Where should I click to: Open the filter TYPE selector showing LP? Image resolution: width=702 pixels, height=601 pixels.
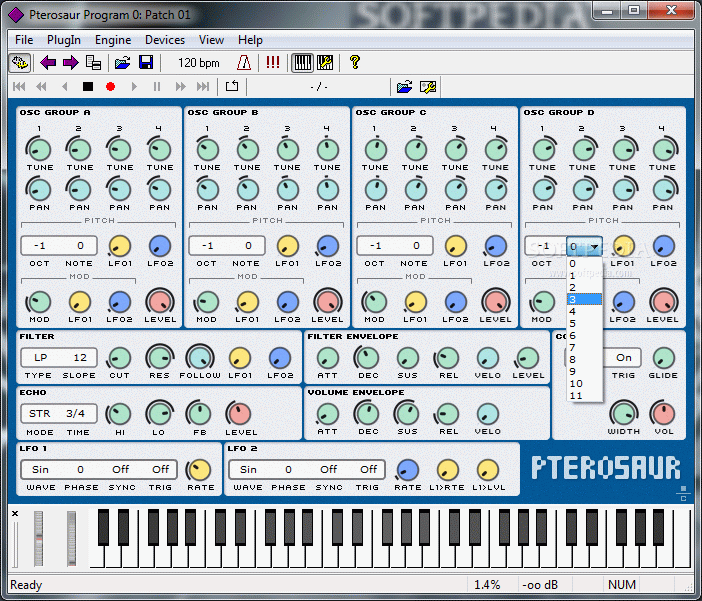(x=40, y=357)
